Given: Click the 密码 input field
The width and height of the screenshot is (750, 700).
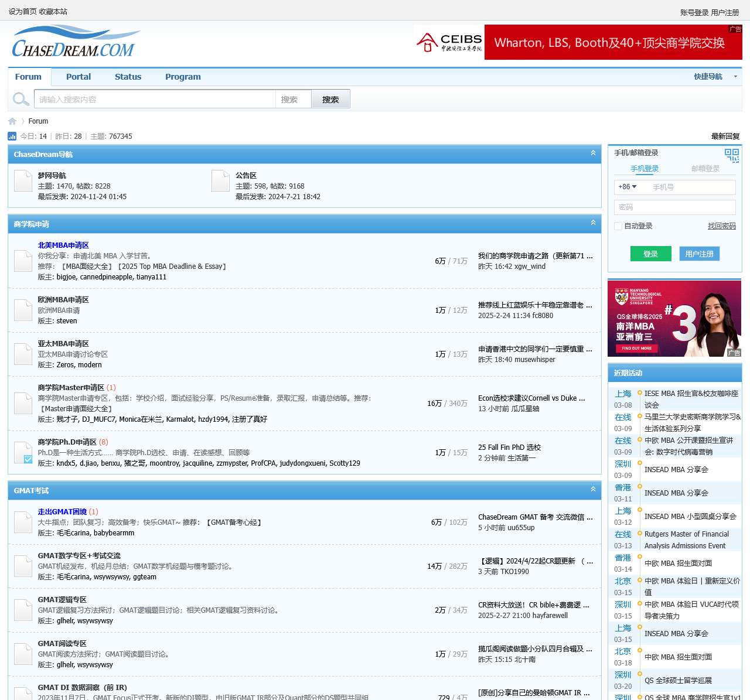Looking at the screenshot, I should 675,207.
